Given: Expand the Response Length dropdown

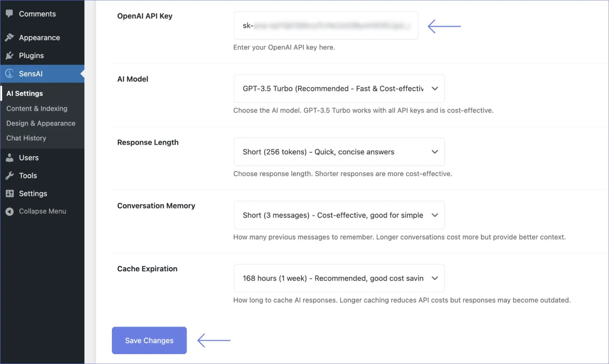Looking at the screenshot, I should tap(339, 152).
